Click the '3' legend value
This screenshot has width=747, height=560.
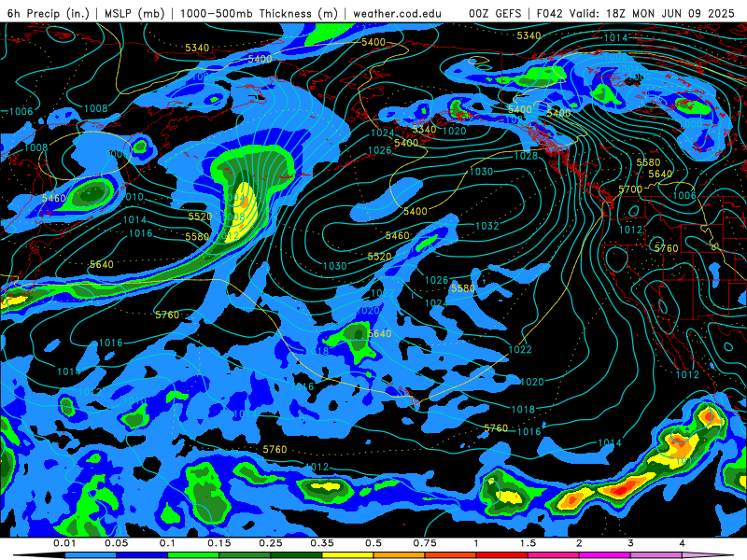[x=630, y=543]
